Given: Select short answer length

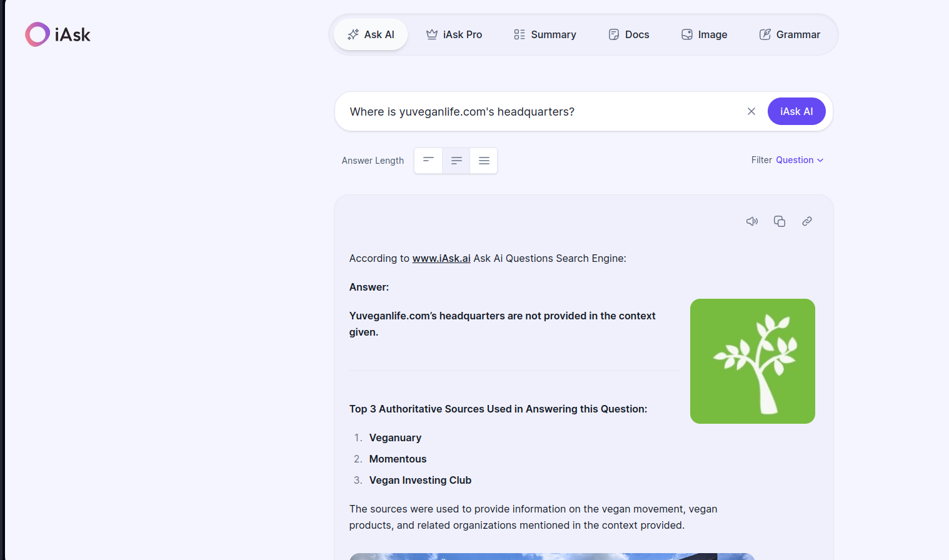Looking at the screenshot, I should click(x=428, y=161).
